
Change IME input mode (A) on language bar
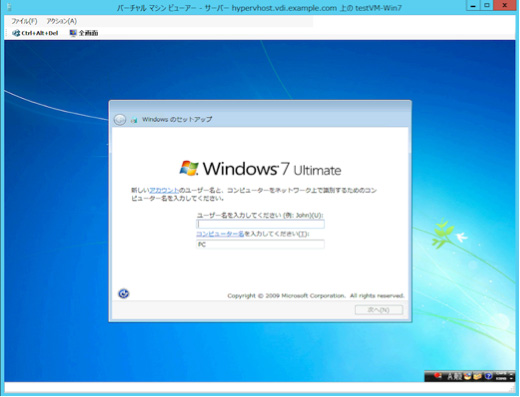coord(451,376)
